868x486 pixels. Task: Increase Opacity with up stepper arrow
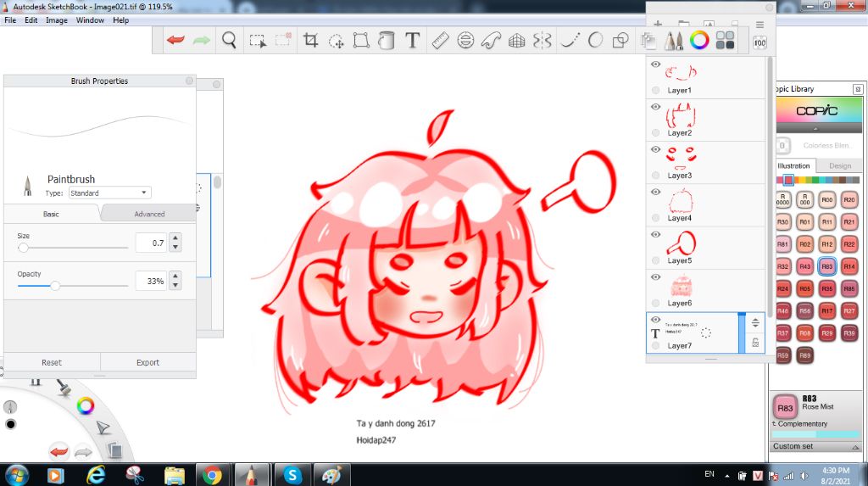click(x=175, y=276)
